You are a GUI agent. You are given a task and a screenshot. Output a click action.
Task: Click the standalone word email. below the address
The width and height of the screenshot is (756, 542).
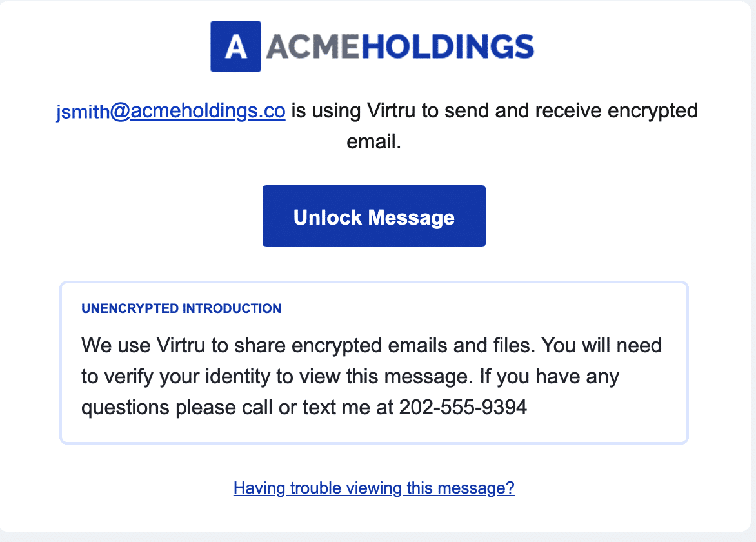373,142
